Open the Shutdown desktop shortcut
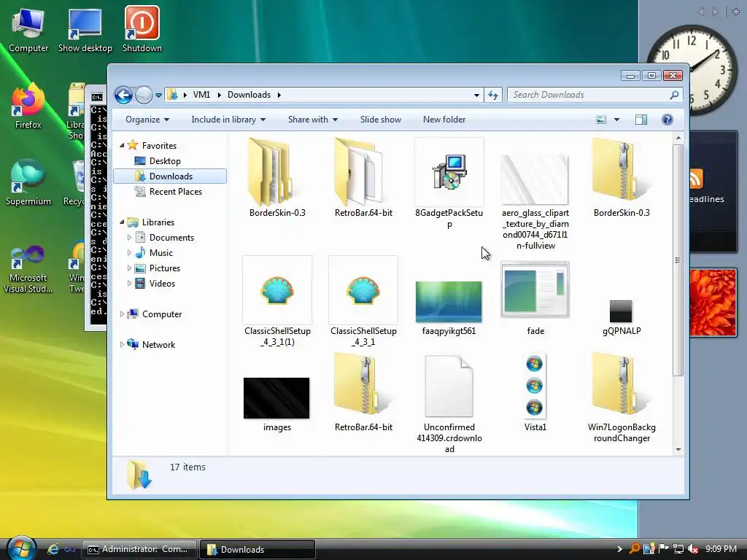This screenshot has height=560, width=747. [142, 29]
